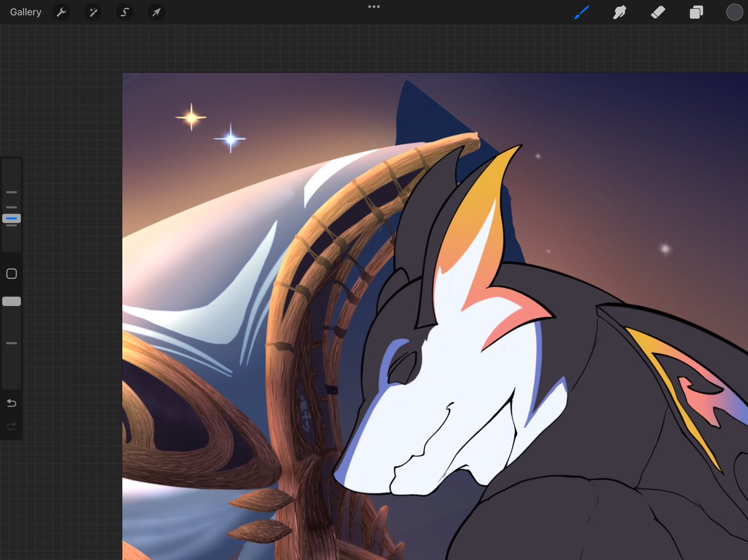This screenshot has height=560, width=748.
Task: Open the active color picker
Action: pos(734,12)
